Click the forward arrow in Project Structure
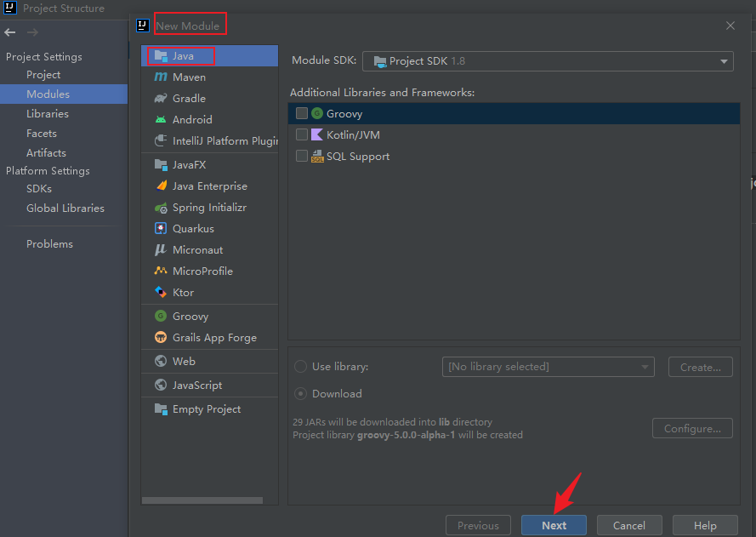The height and width of the screenshot is (537, 756). [x=32, y=32]
